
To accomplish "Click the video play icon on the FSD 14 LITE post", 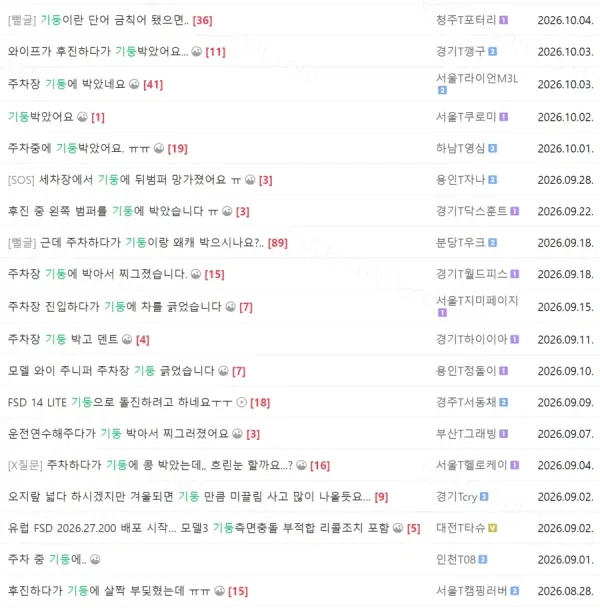I will pos(242,402).
